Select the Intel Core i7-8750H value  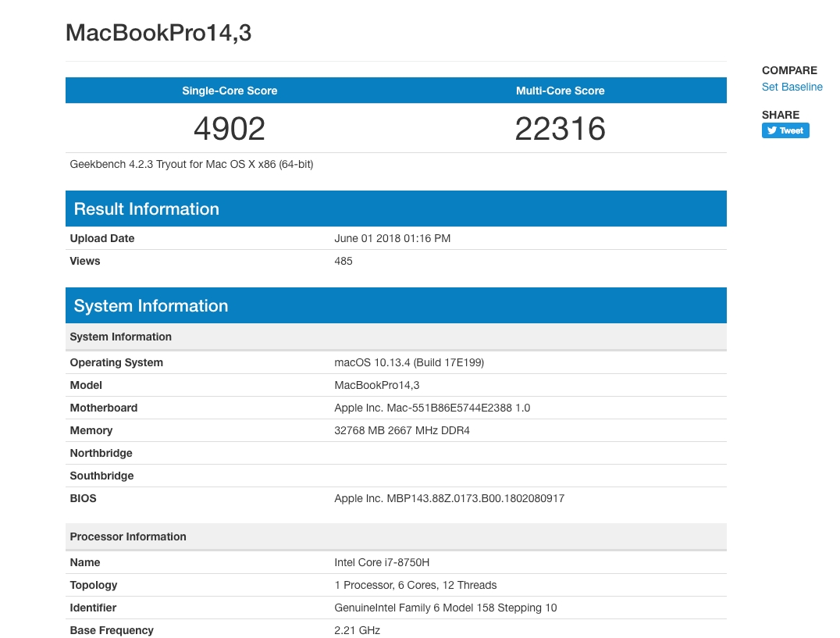(382, 562)
